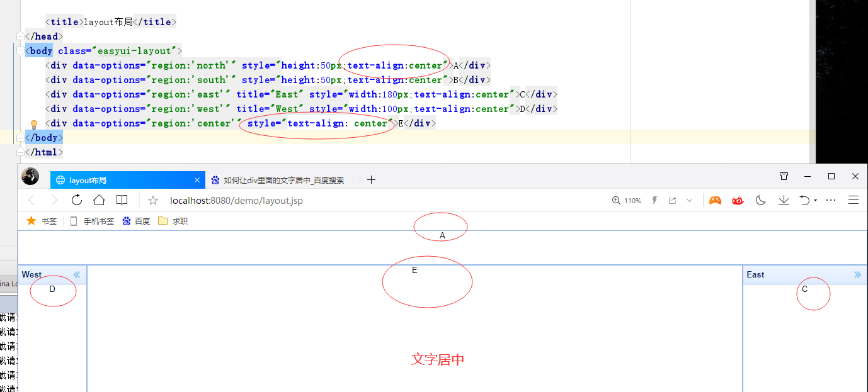Click the star to bookmark the current page
Viewport: 868px width, 392px height.
(152, 199)
